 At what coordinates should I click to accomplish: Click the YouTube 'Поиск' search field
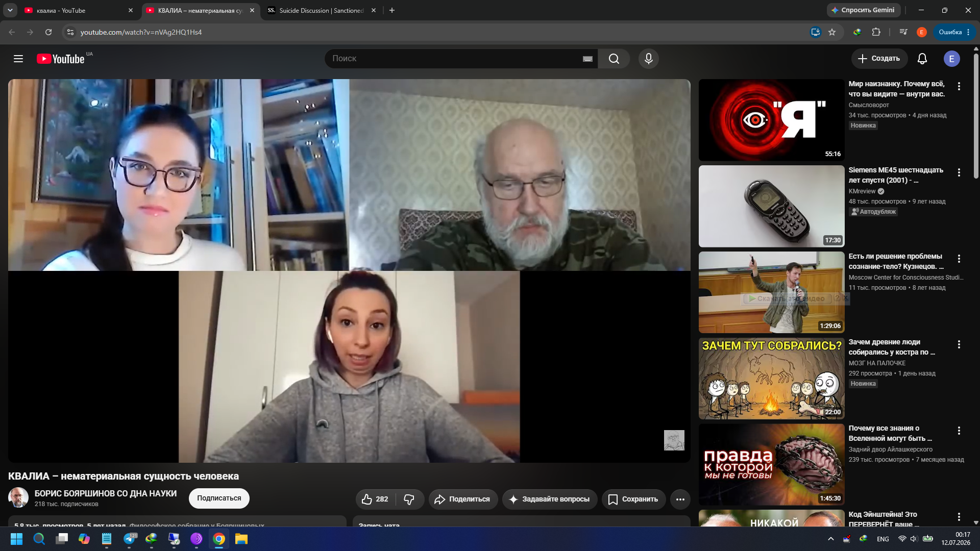pyautogui.click(x=454, y=59)
